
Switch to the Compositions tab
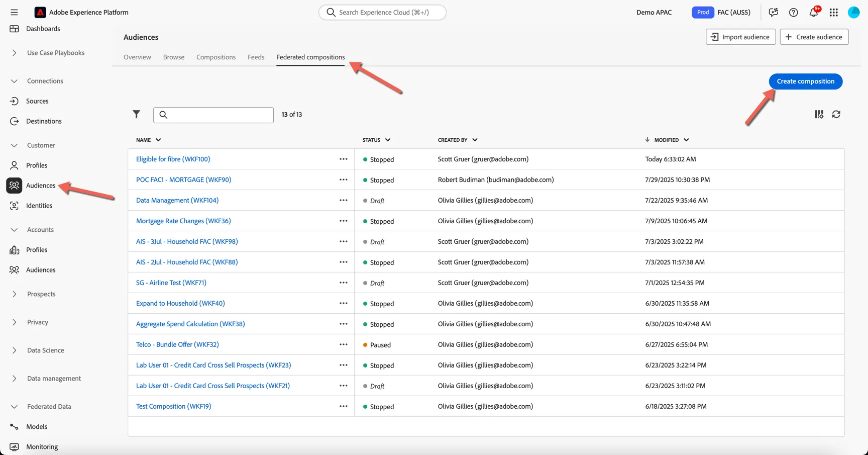coord(216,57)
